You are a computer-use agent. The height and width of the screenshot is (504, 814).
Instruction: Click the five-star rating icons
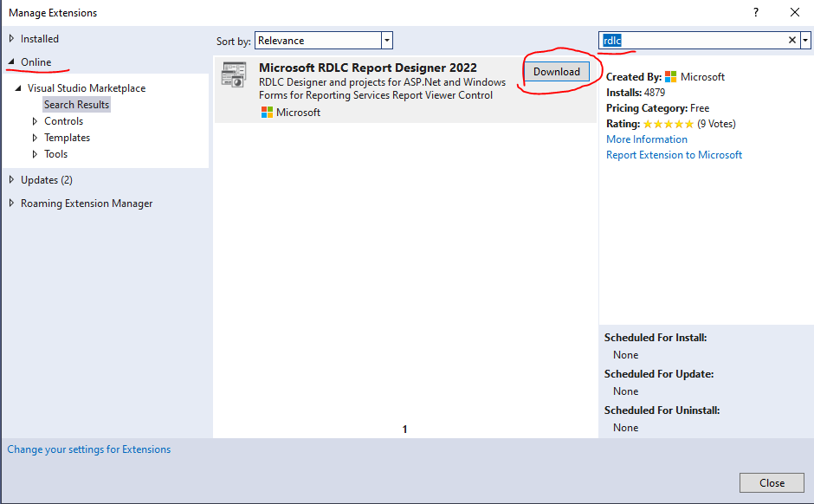tap(669, 124)
